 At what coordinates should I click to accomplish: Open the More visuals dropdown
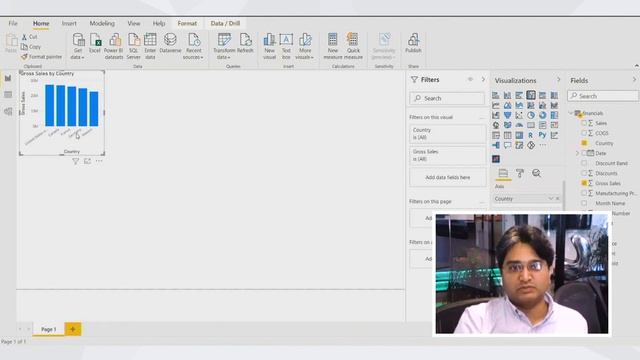[305, 46]
